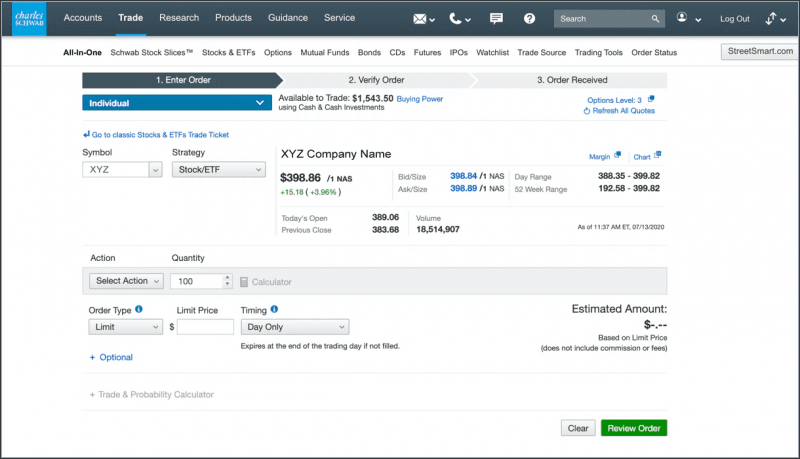This screenshot has width=800, height=459.
Task: Switch to the Watchlist tab
Action: click(x=492, y=53)
